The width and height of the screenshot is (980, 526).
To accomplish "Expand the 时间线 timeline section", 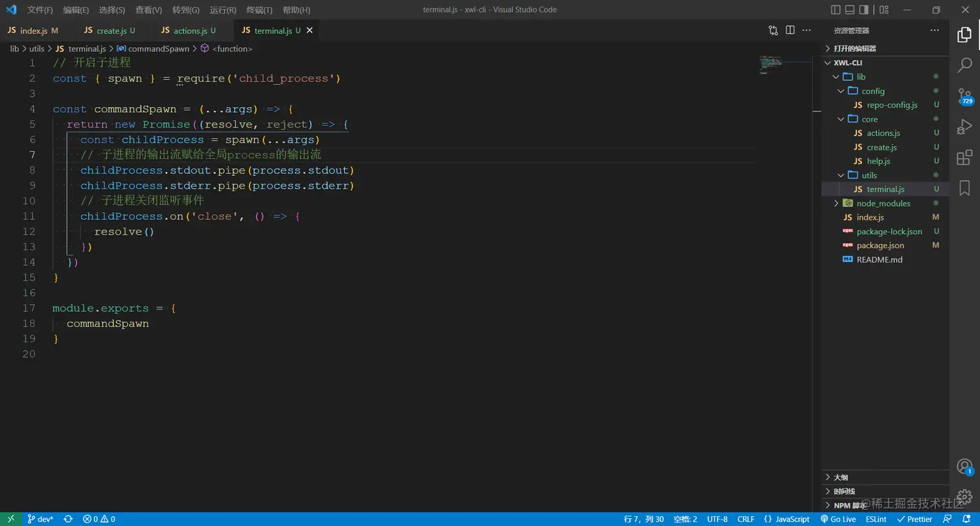I will 885,492.
